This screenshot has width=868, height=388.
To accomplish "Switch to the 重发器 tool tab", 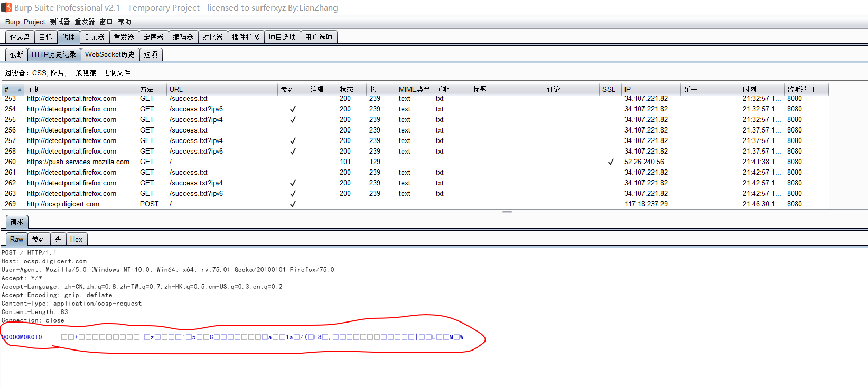I will (x=124, y=37).
